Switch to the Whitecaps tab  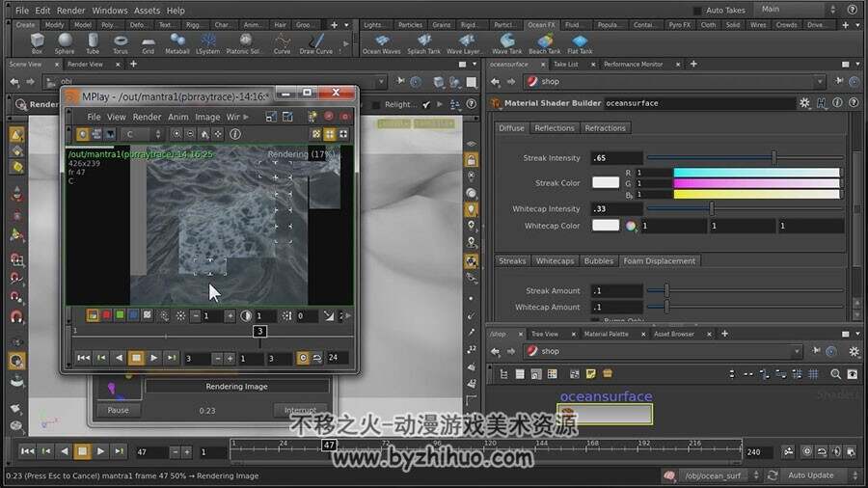tap(555, 260)
